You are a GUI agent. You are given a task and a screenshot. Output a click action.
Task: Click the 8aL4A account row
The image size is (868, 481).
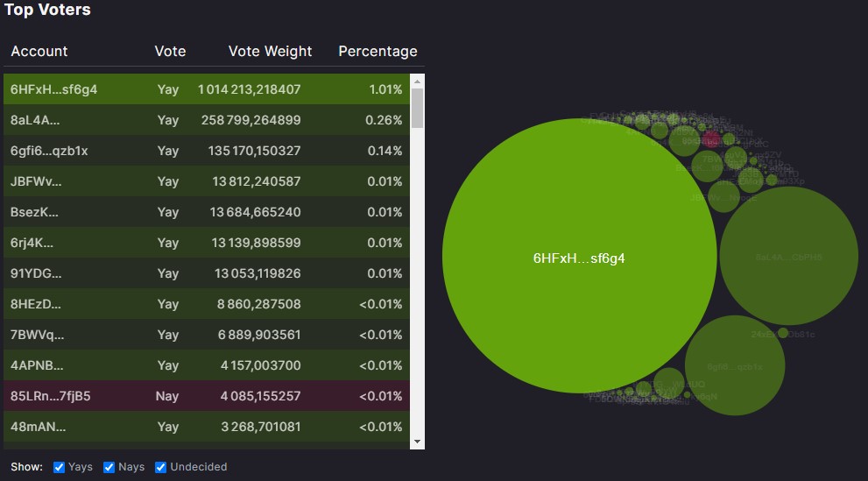[x=206, y=120]
